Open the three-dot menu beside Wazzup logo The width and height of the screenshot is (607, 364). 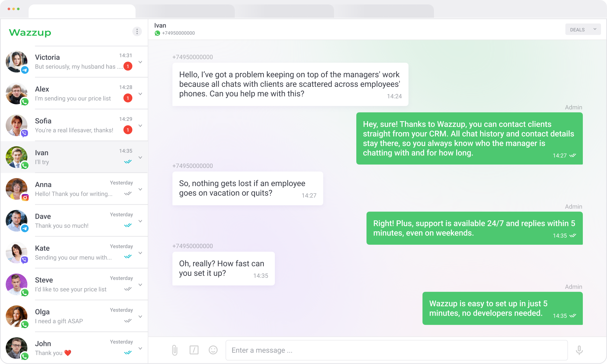point(137,31)
